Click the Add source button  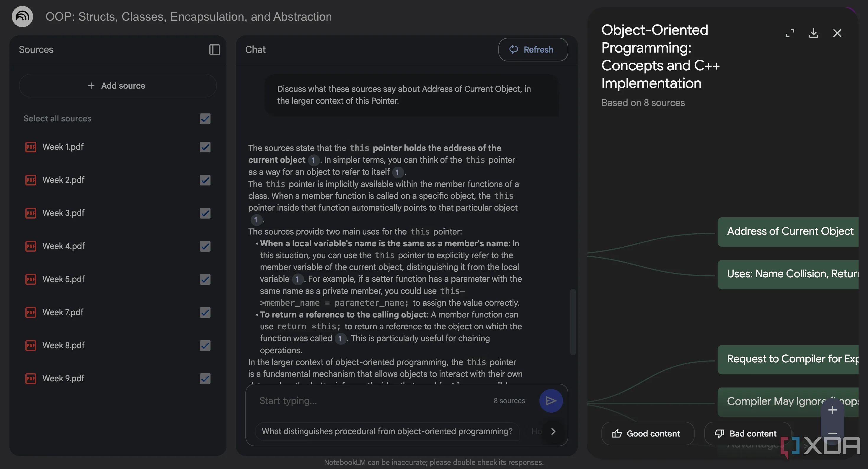click(118, 86)
